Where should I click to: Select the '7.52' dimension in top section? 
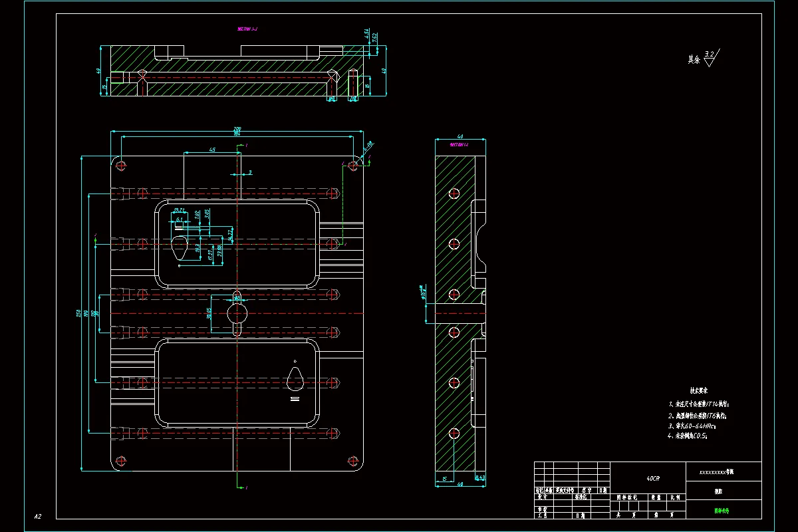[x=374, y=37]
